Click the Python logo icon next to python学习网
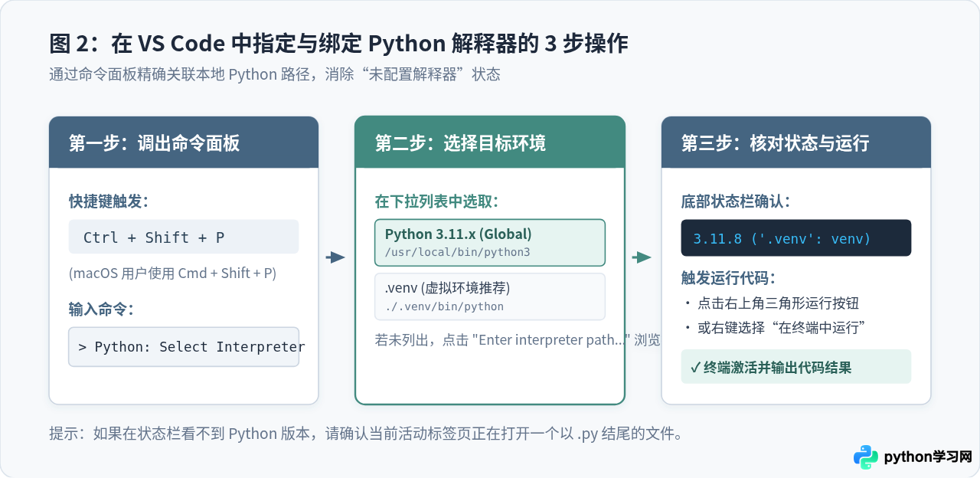980x478 pixels. (x=866, y=457)
